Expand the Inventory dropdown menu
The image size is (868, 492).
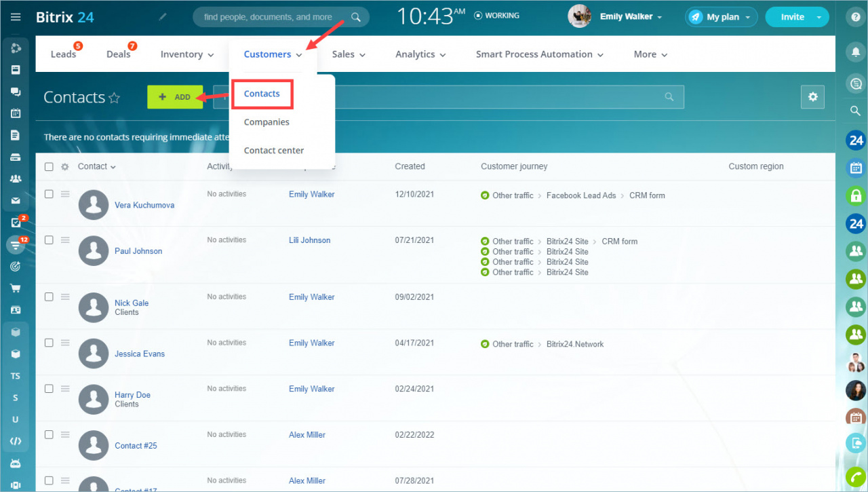click(x=187, y=54)
